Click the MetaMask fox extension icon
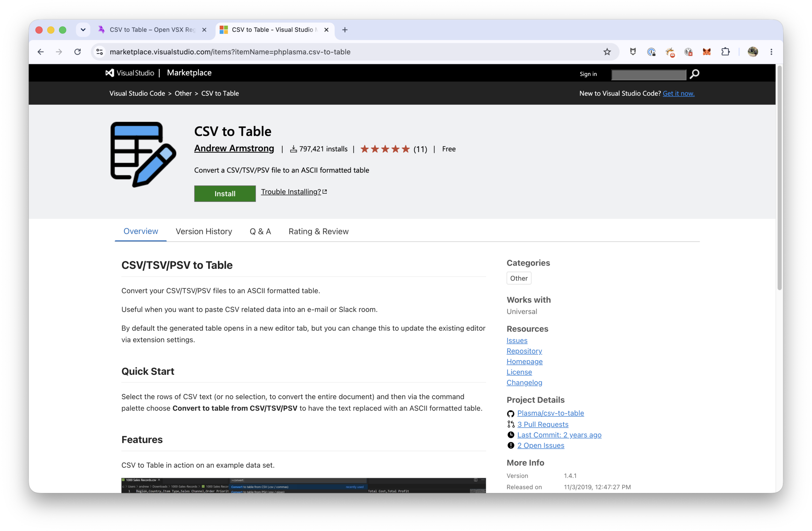812x531 pixels. coord(707,52)
